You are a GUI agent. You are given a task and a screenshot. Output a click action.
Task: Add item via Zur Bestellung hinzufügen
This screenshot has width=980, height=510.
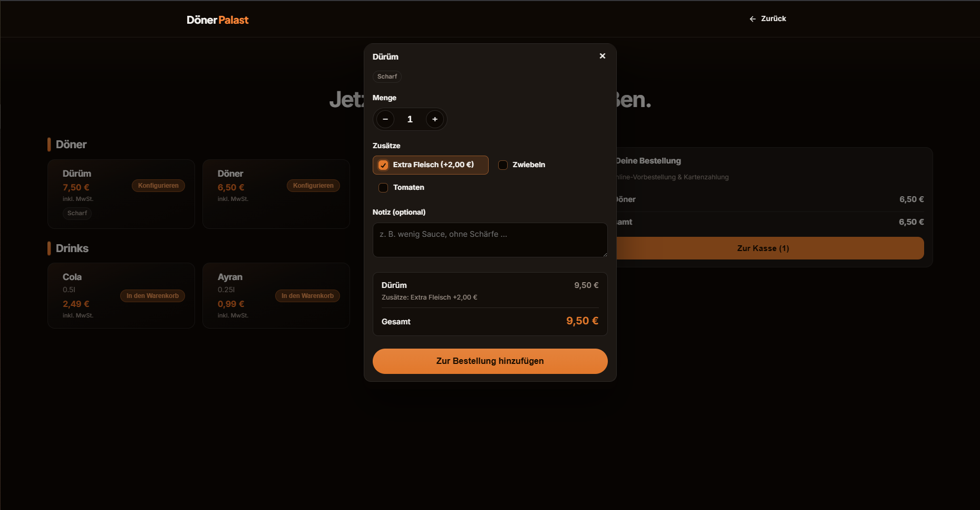click(x=490, y=361)
